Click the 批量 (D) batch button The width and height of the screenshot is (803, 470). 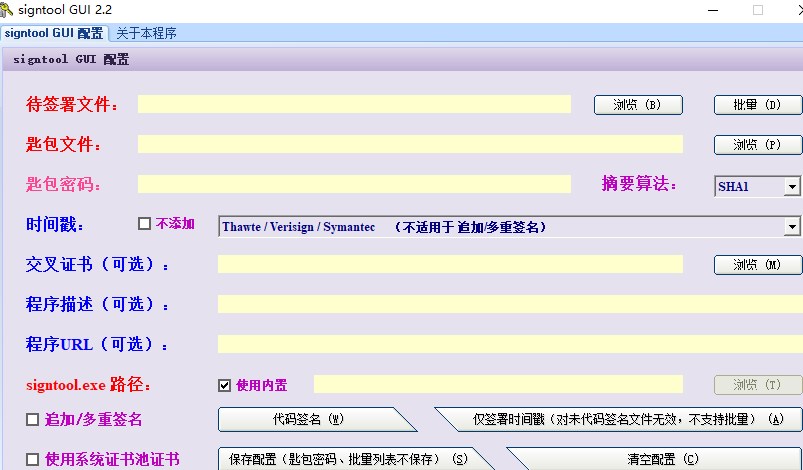tap(758, 105)
